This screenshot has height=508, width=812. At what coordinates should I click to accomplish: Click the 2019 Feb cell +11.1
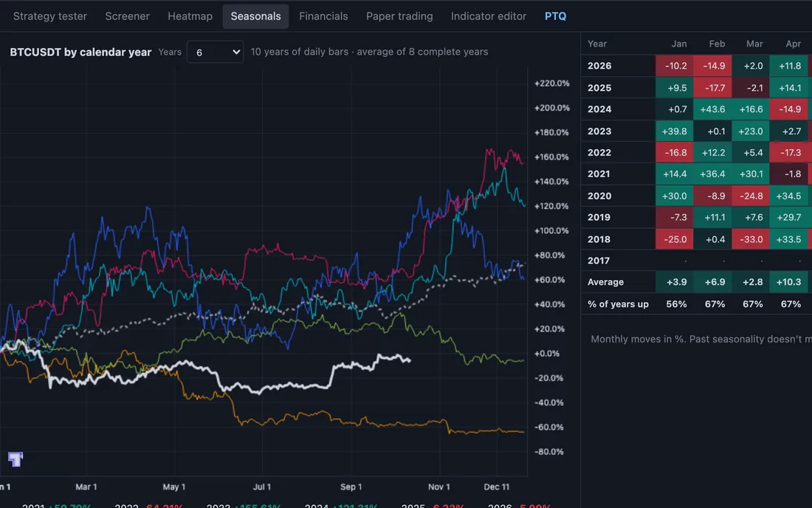[712, 218]
